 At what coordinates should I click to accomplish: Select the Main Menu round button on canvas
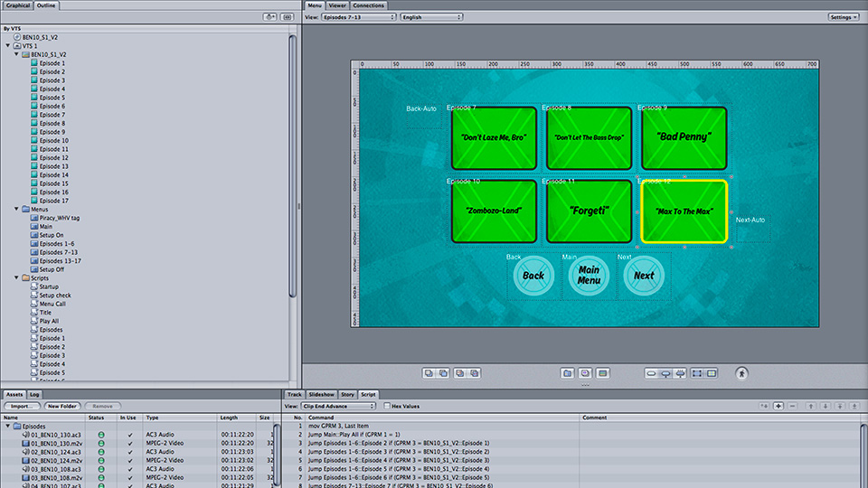(589, 276)
